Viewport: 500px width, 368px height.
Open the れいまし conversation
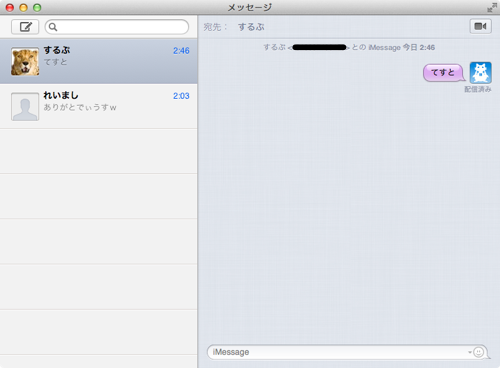[99, 106]
